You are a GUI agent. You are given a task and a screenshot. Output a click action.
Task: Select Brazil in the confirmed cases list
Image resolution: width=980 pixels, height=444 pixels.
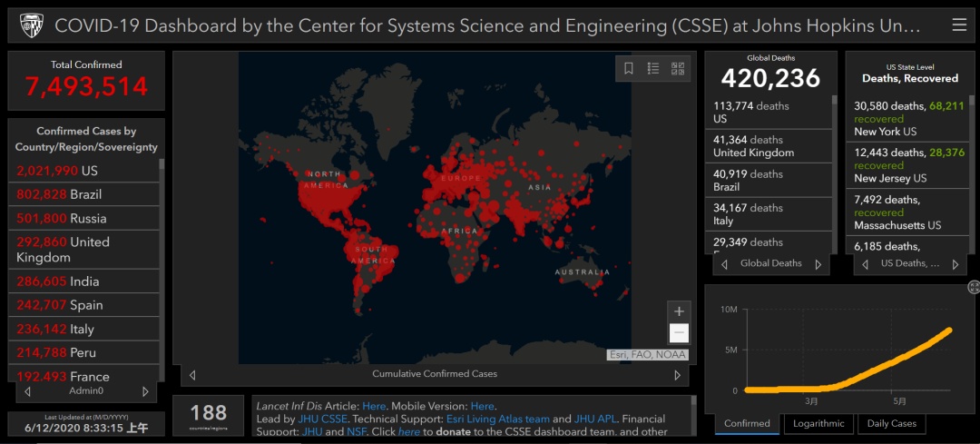[83, 194]
